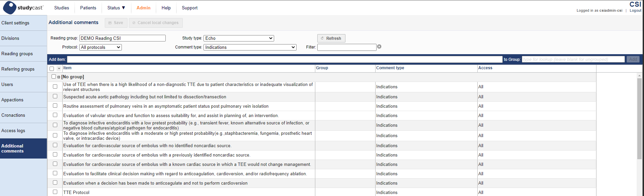
Task: Click into the Reading group field
Action: 123,38
